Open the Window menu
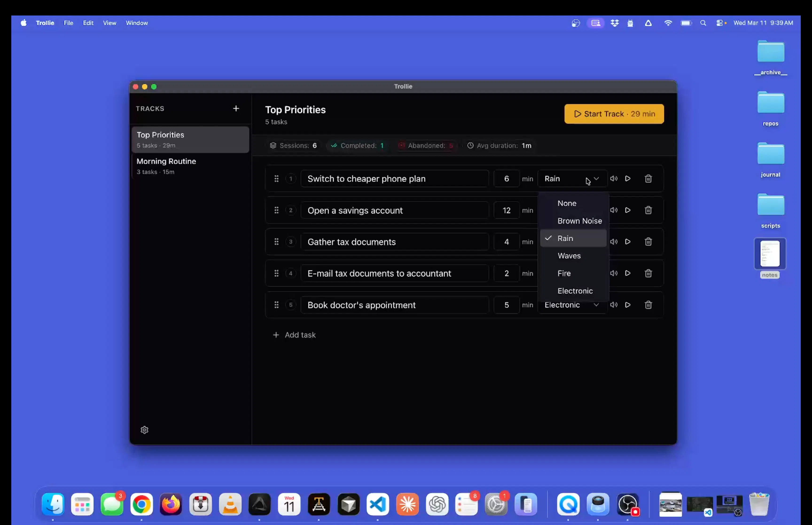 pos(137,23)
